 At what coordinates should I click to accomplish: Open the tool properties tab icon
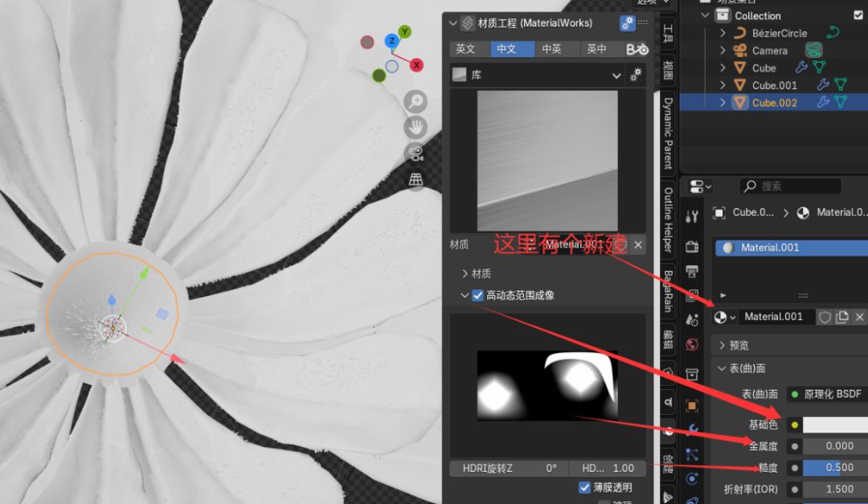pos(692,216)
